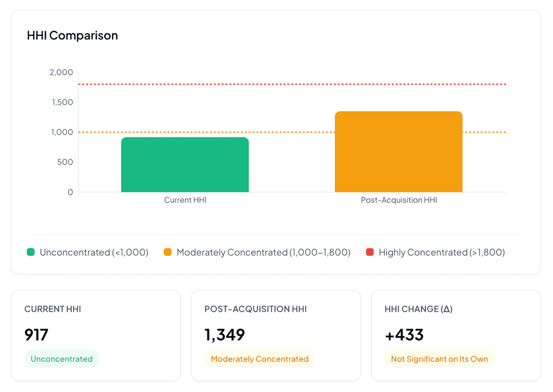Toggle the Unconcentrated (<1,000) legend entry
Viewport: 553px width, 392px height.
point(87,252)
